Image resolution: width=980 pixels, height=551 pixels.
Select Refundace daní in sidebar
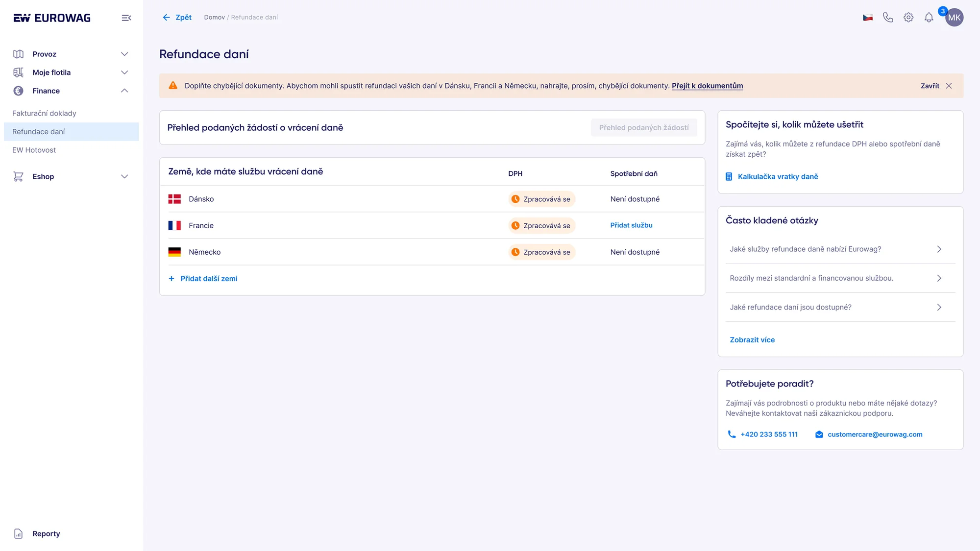coord(71,132)
